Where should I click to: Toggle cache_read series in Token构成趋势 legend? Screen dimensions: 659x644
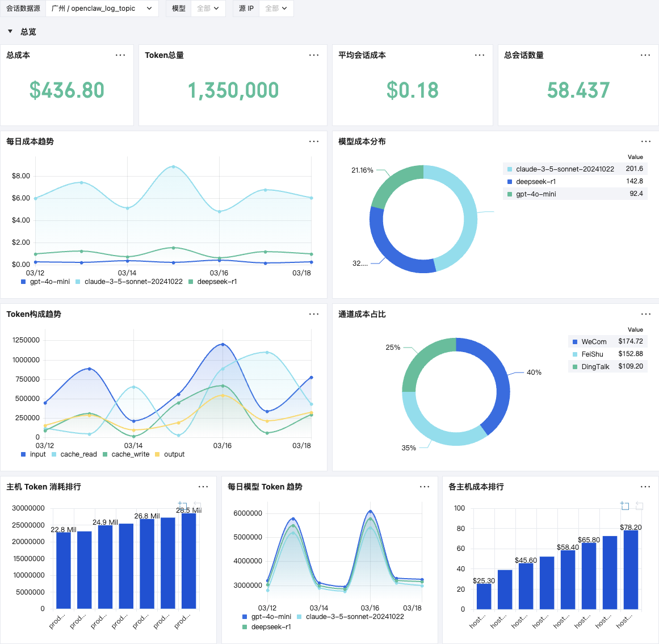(x=74, y=454)
